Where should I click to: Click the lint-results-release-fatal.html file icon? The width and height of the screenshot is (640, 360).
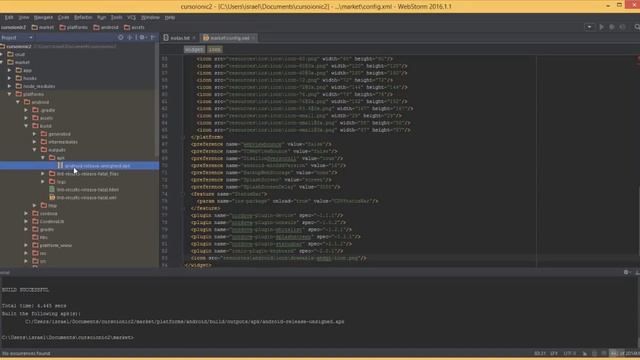(52, 189)
